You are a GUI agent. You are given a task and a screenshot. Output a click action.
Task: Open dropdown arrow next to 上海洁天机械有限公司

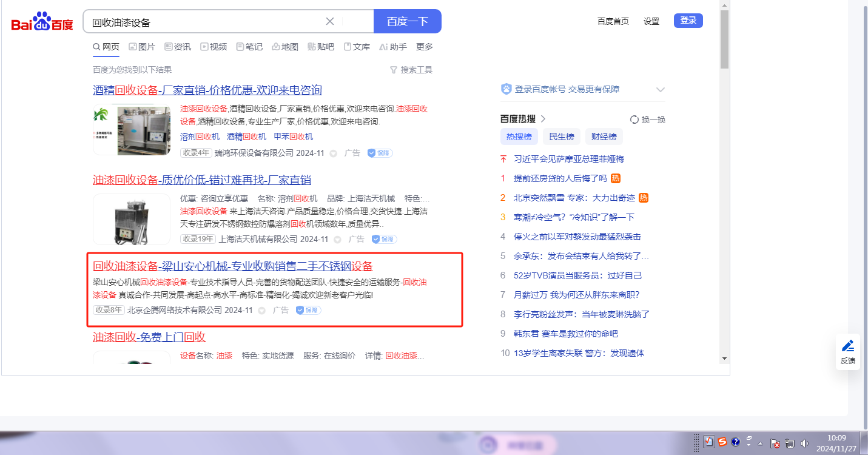(x=338, y=240)
